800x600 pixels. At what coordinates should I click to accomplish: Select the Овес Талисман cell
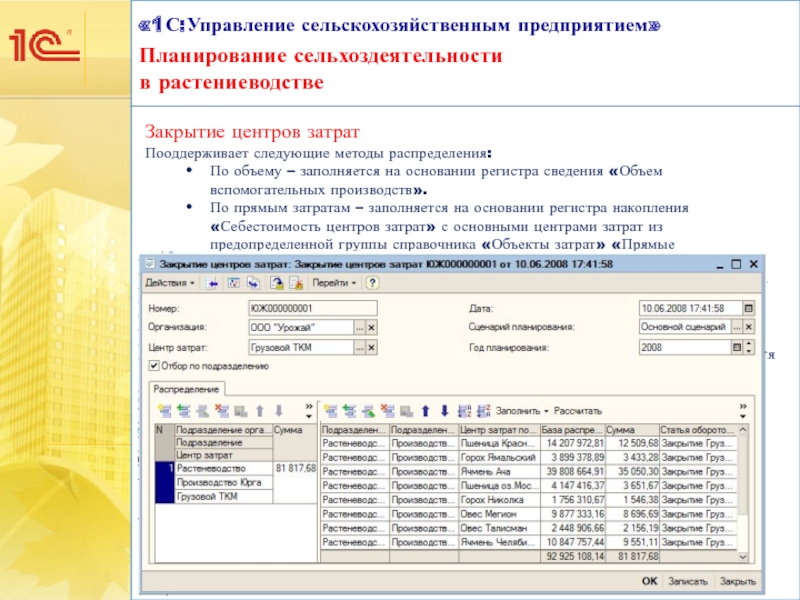(499, 528)
